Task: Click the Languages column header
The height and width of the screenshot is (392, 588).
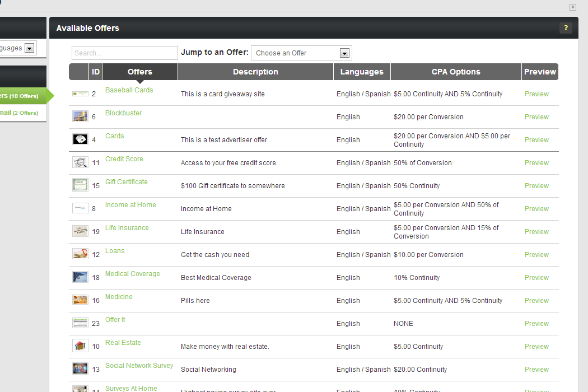Action: [362, 72]
